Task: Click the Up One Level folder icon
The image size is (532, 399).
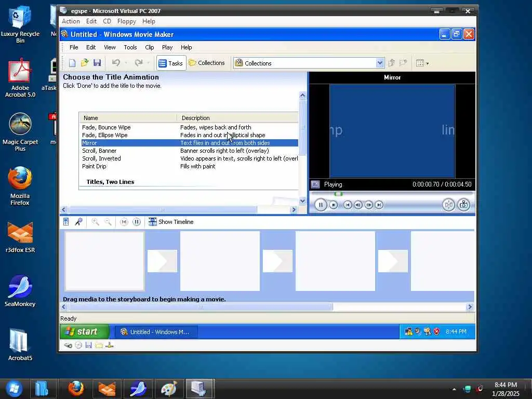Action: click(x=392, y=63)
